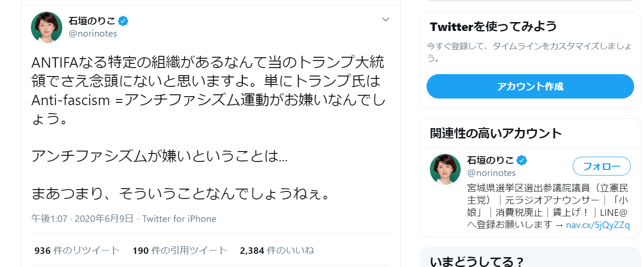Click the tweet author's profile avatar
The width and height of the screenshot is (644, 267).
[x=47, y=28]
